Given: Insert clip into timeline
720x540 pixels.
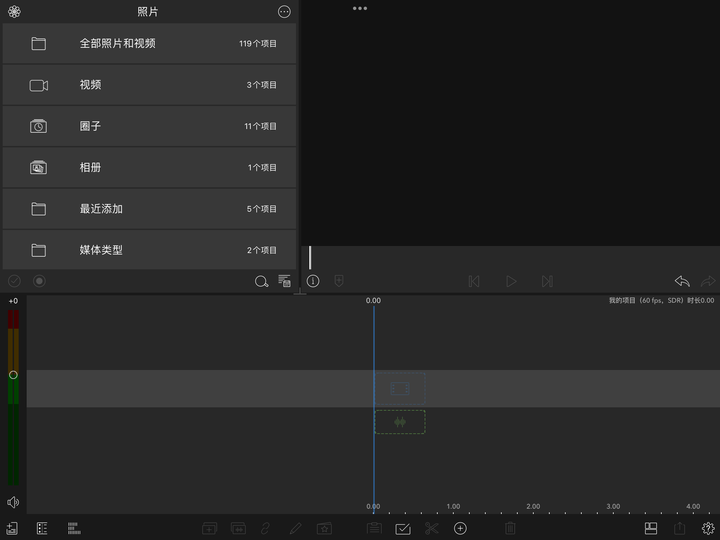Looking at the screenshot, I should 209,529.
